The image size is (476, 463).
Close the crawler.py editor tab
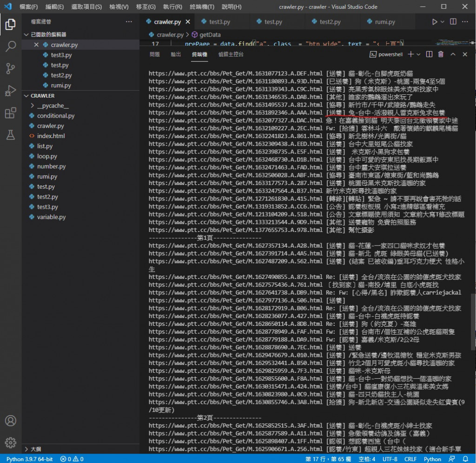(188, 22)
